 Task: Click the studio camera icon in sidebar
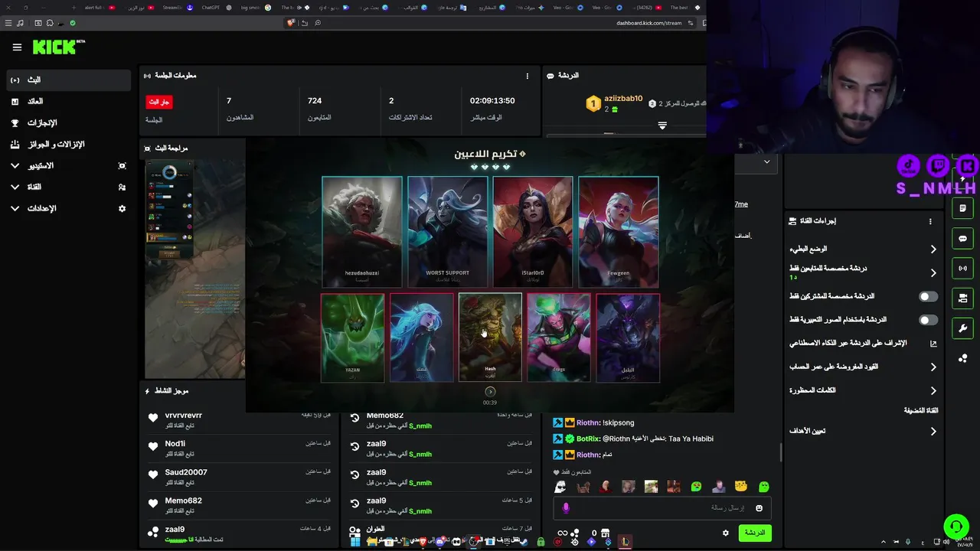coord(122,165)
